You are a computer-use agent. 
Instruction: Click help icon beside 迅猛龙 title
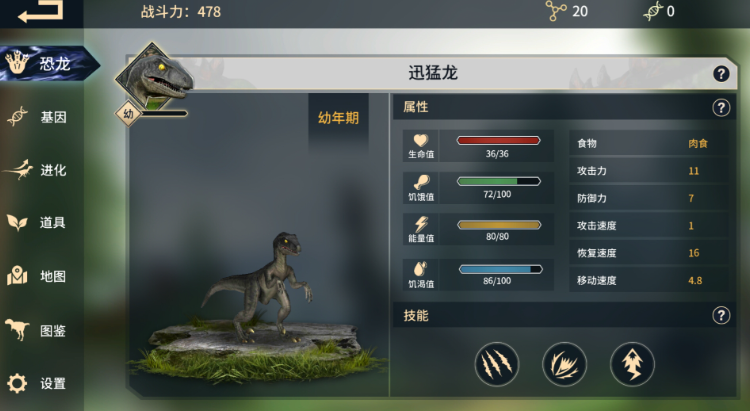[721, 74]
